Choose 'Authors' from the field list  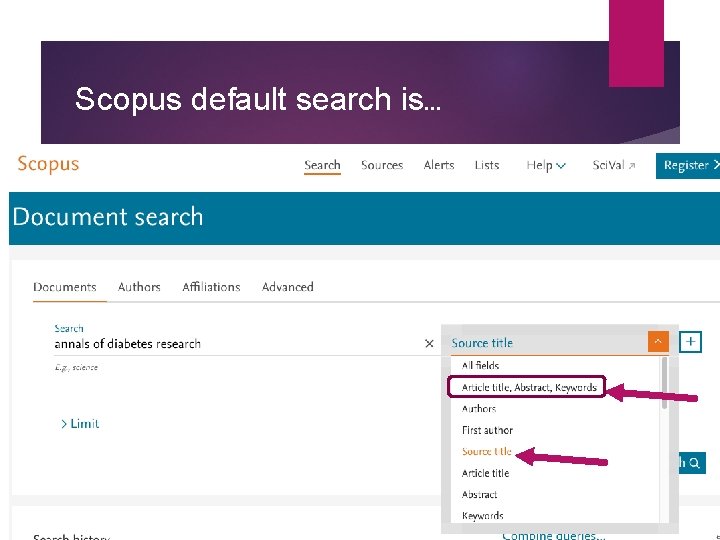[x=479, y=409]
